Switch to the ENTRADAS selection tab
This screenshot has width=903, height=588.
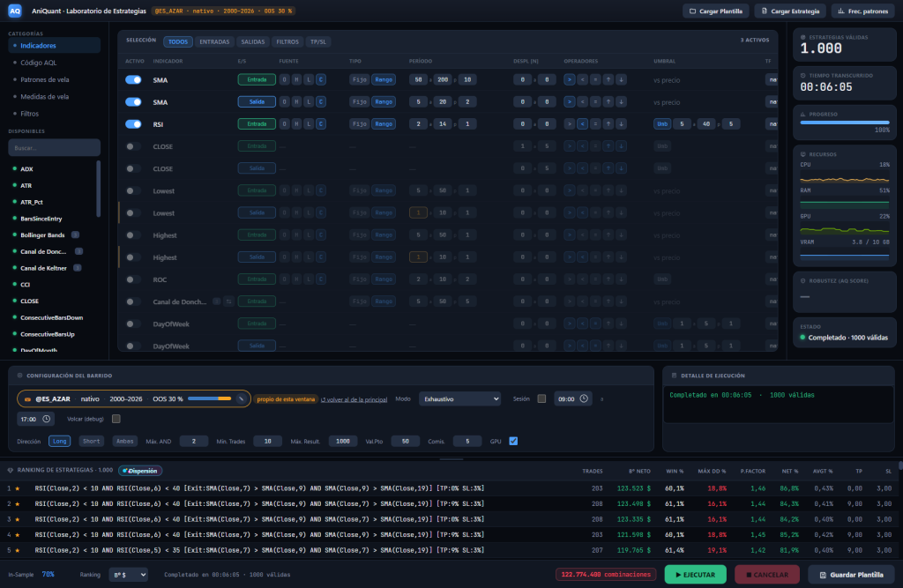pos(214,41)
